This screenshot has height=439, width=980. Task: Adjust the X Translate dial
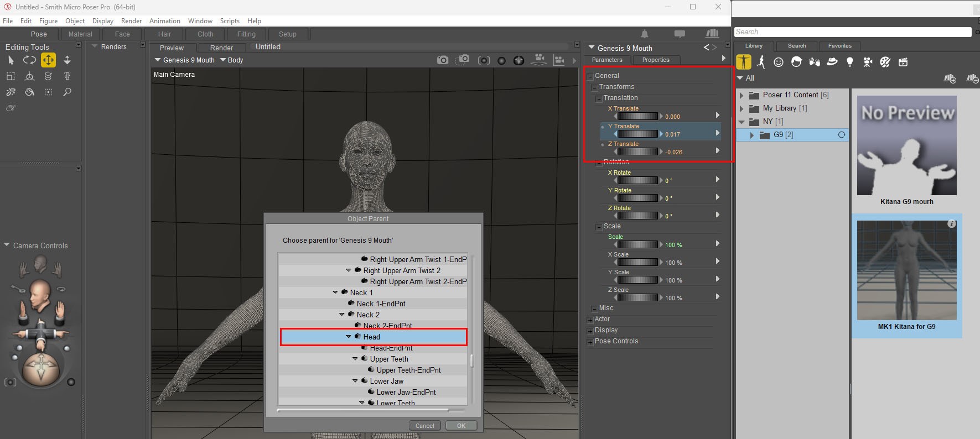637,117
